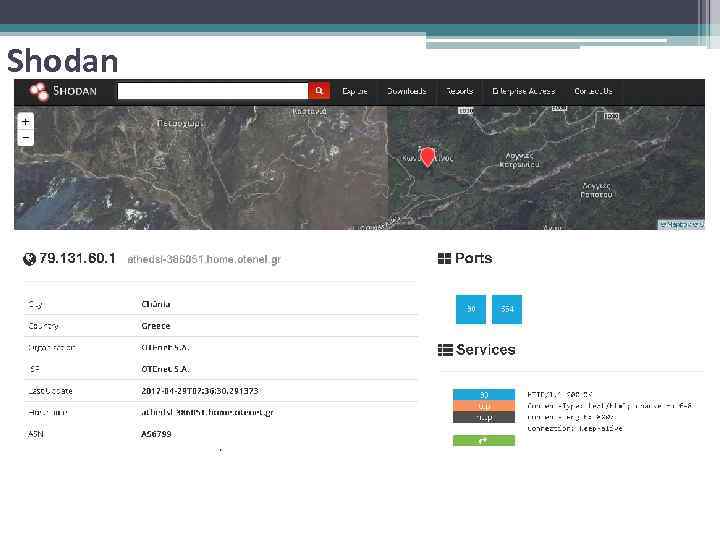Select the Organization value OTEnet S.A.
The width and height of the screenshot is (720, 540).
coord(165,348)
